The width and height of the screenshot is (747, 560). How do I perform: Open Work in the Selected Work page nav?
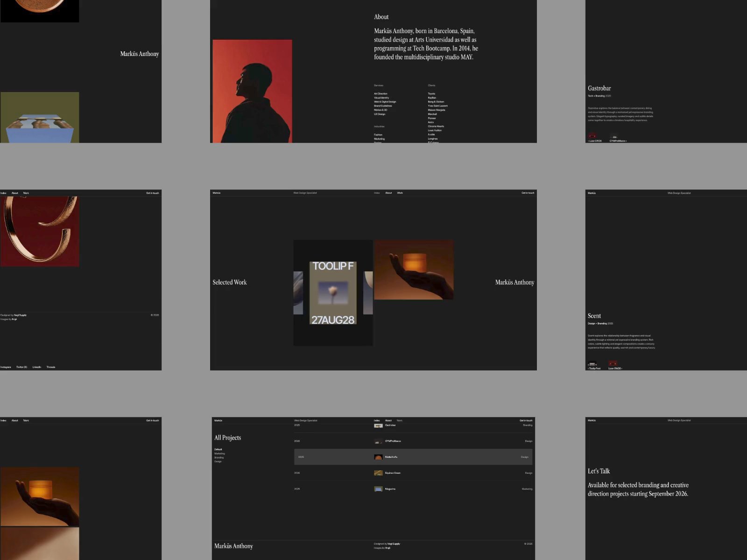[x=400, y=193]
